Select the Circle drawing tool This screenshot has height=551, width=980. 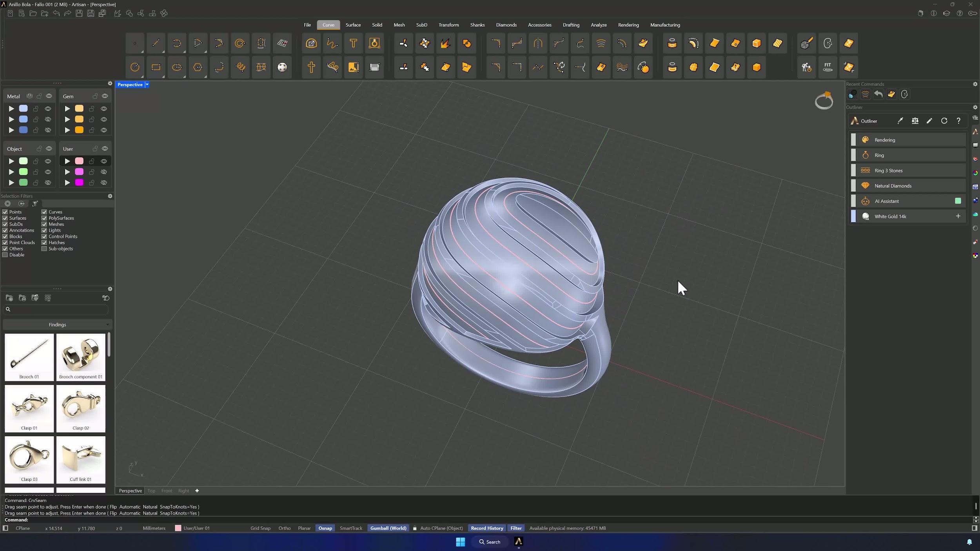(x=135, y=67)
